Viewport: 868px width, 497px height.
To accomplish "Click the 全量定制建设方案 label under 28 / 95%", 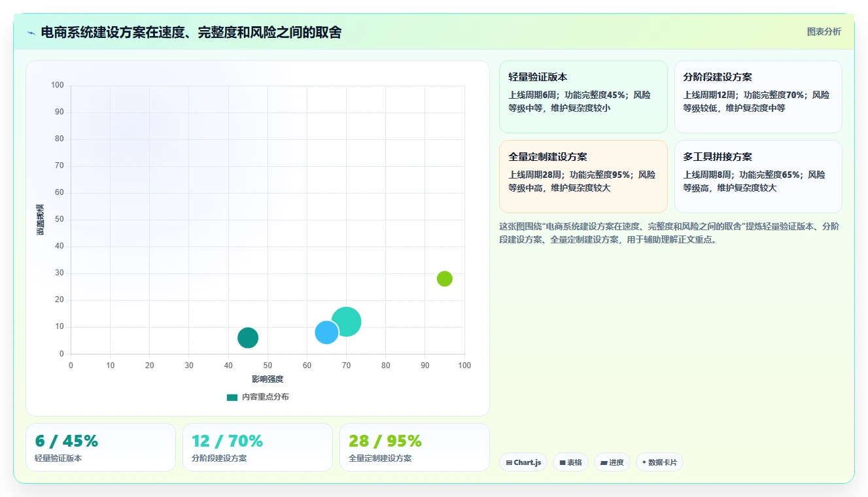I will click(x=380, y=458).
